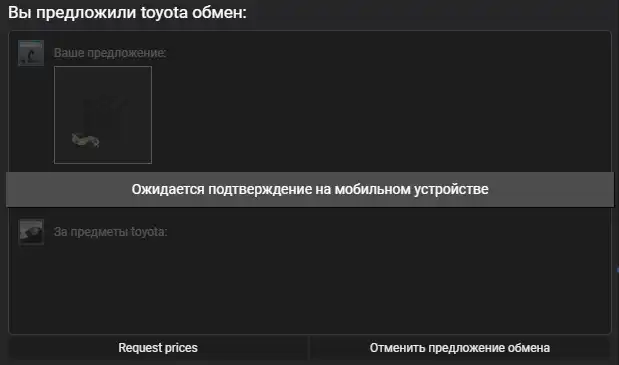
Task: Click the small blue marker at right edge
Action: [617, 270]
